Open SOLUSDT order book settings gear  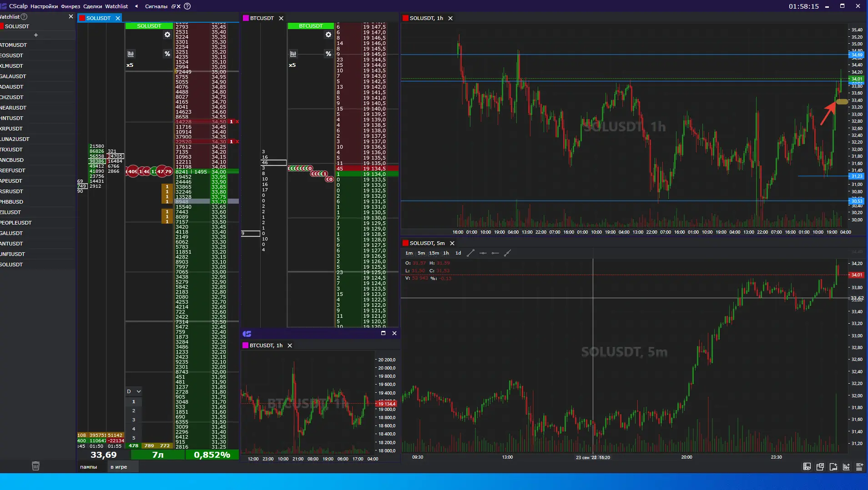point(167,35)
